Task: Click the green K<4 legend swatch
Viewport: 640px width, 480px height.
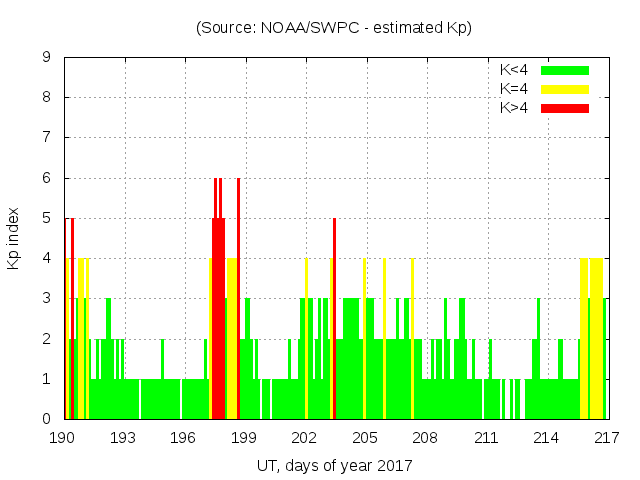Action: [565, 70]
